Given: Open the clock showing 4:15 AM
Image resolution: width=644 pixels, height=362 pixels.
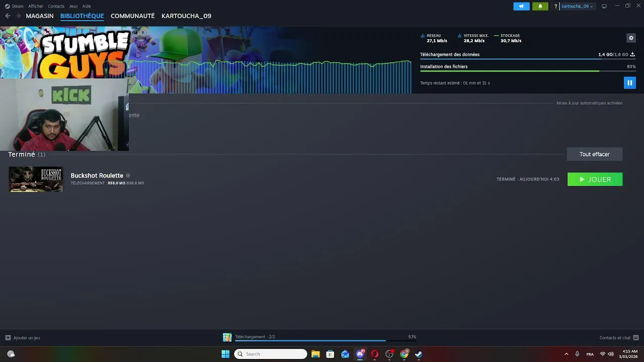Looking at the screenshot, I should [x=629, y=354].
